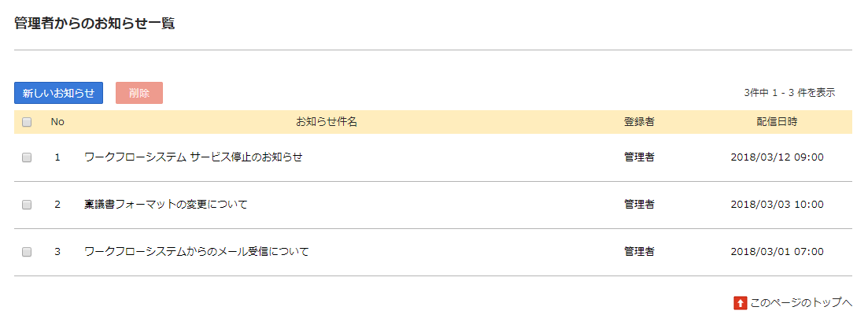Open ワークフローシステムからのメール受信について notice
This screenshot has height=318, width=868.
tap(196, 252)
